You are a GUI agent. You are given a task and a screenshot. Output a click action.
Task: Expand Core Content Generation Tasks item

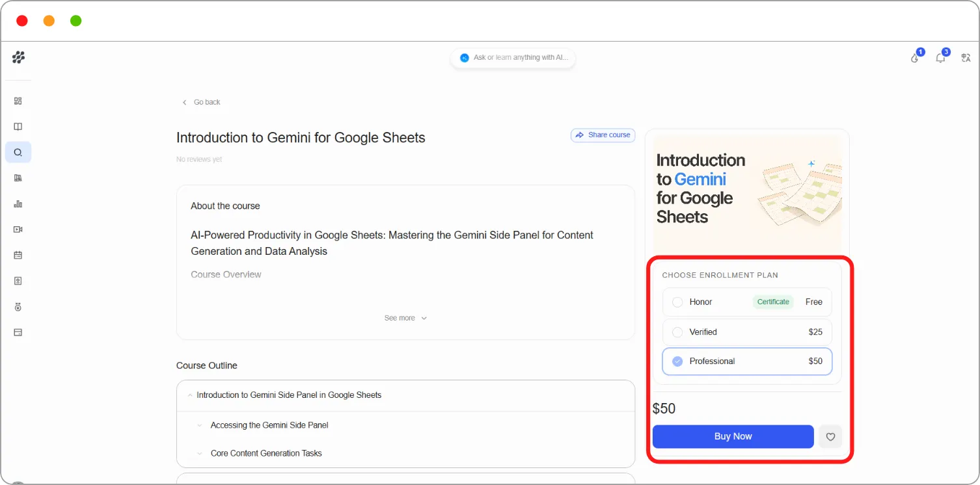coord(200,453)
